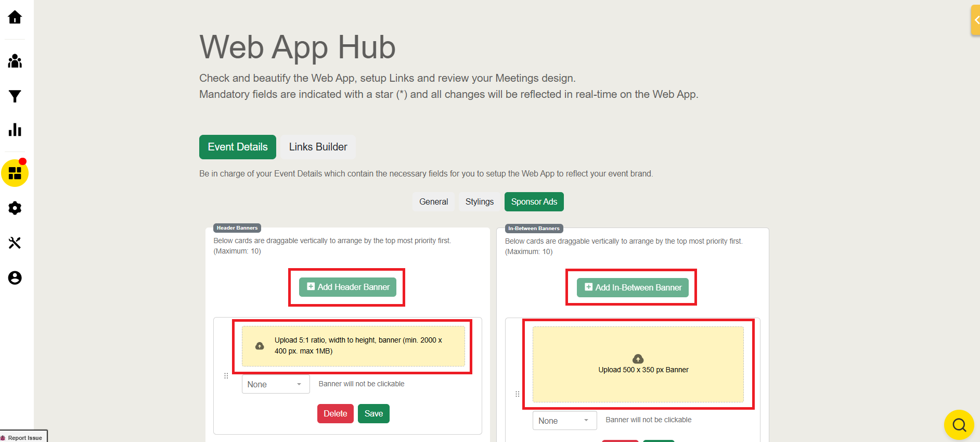Click the header banner upload cloud icon
The width and height of the screenshot is (980, 442).
pos(260,346)
